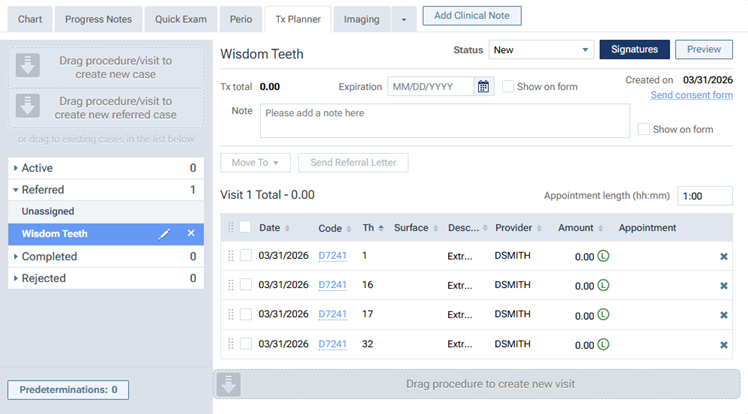Open the Progress Notes tab
Image resolution: width=748 pixels, height=414 pixels.
tap(98, 19)
